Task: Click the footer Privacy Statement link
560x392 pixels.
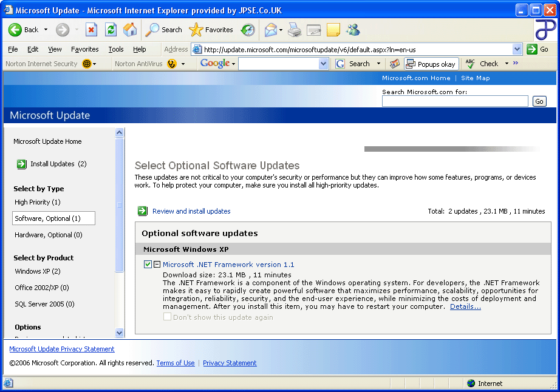Action: click(x=230, y=363)
